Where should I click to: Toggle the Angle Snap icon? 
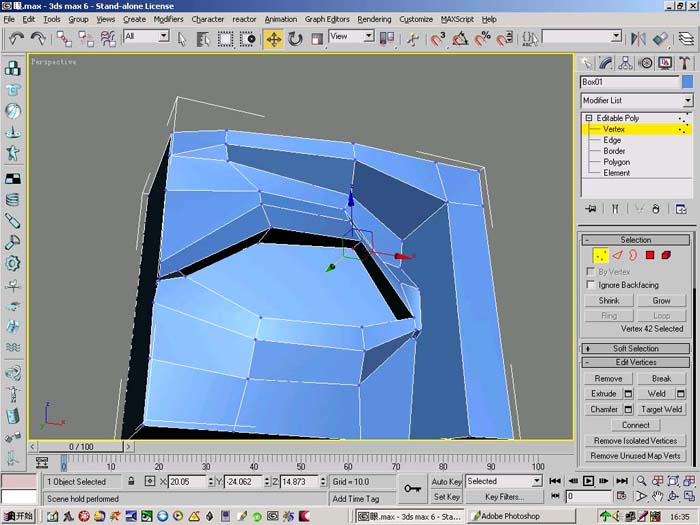click(460, 39)
